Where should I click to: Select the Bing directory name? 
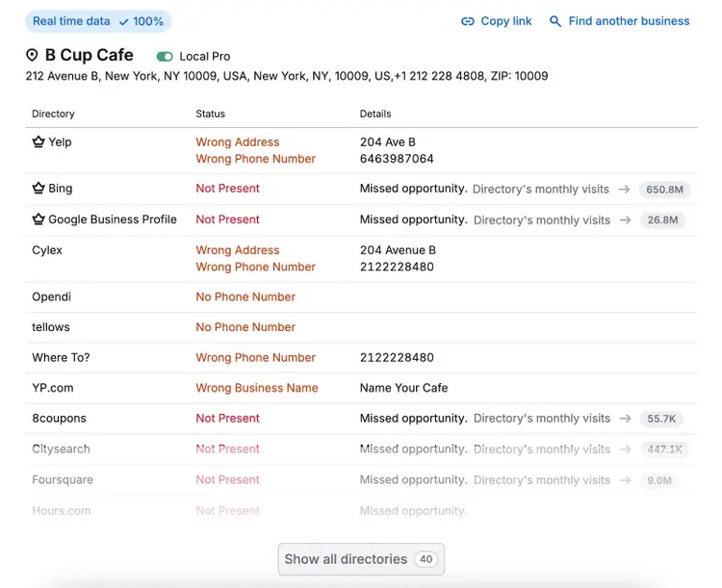click(61, 189)
